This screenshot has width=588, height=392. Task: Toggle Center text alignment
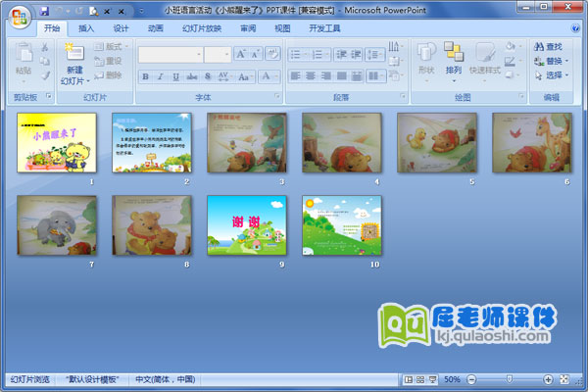(311, 76)
